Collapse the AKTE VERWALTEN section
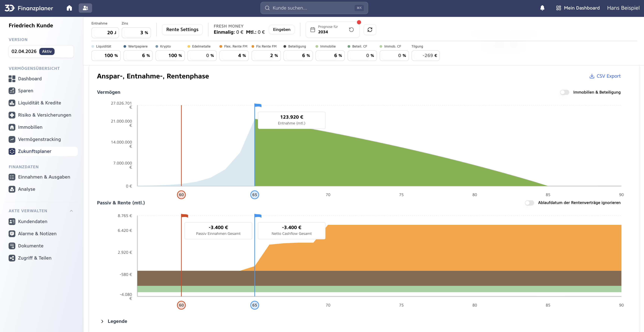This screenshot has width=644, height=332. [x=71, y=211]
